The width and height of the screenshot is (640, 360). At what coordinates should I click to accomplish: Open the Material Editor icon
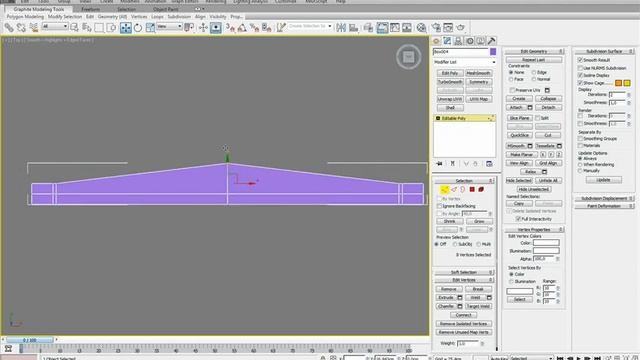421,27
